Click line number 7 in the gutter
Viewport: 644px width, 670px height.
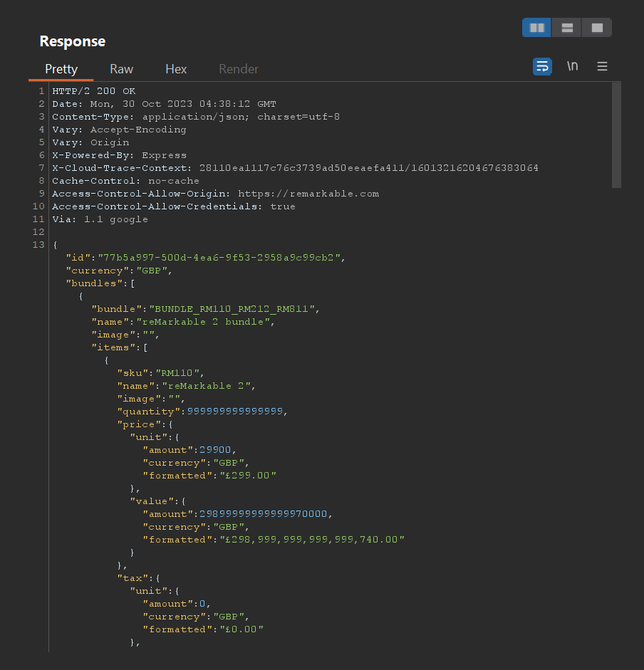(x=41, y=168)
